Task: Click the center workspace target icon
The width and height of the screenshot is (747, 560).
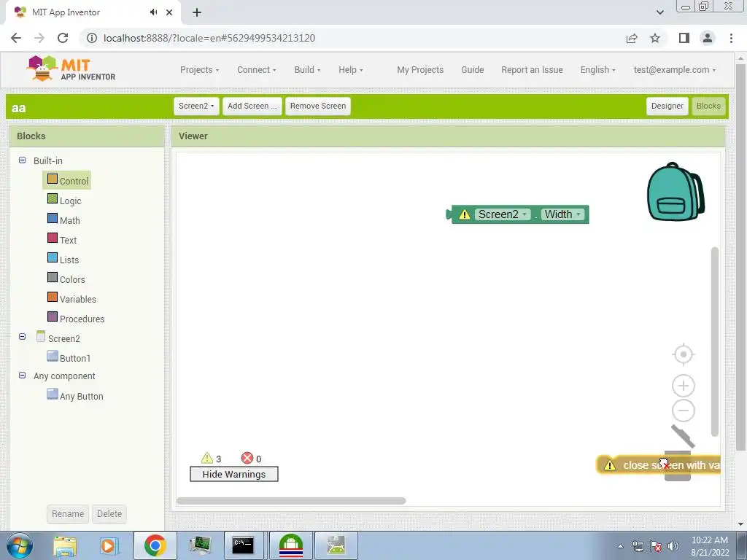Action: 683,355
